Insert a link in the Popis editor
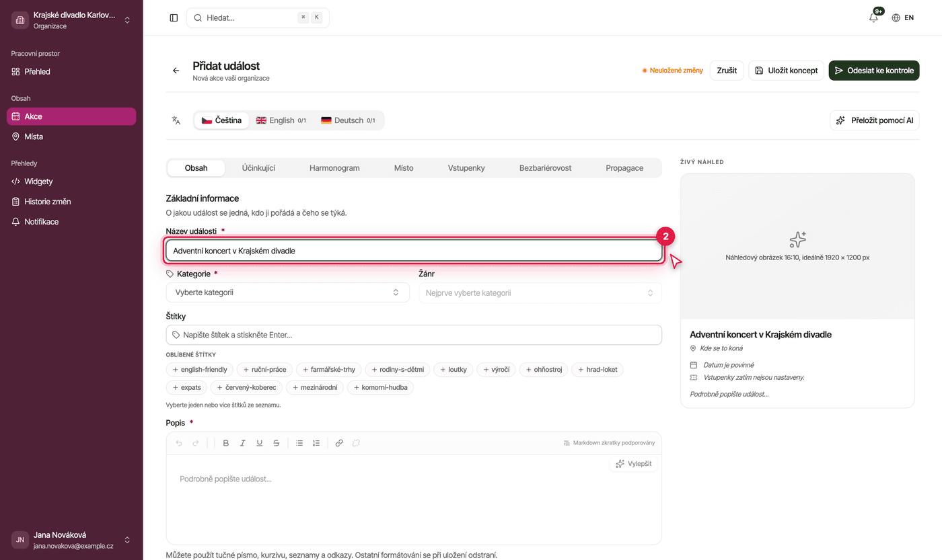 pos(339,443)
